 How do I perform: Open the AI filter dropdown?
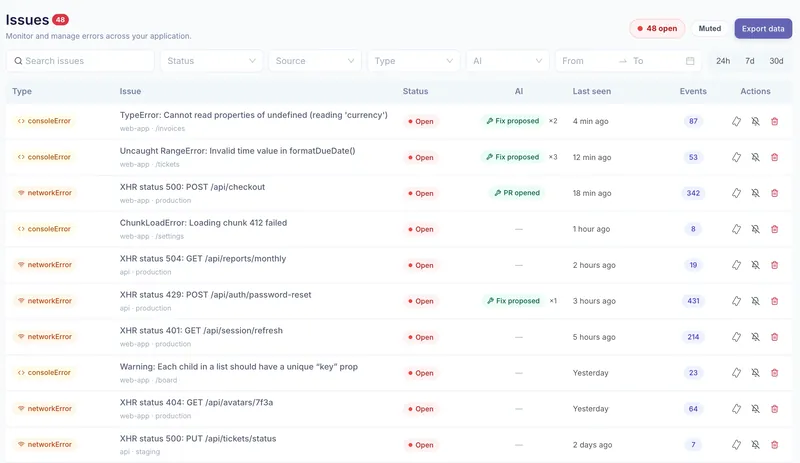[508, 61]
